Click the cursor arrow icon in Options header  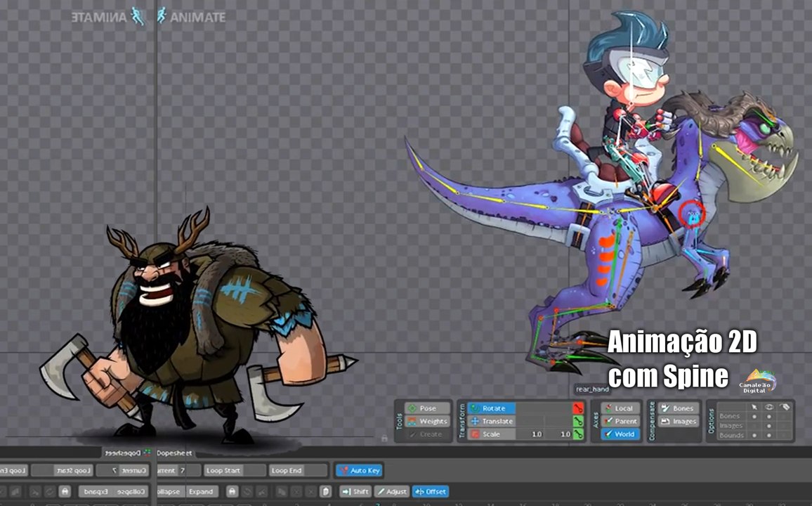tap(754, 407)
